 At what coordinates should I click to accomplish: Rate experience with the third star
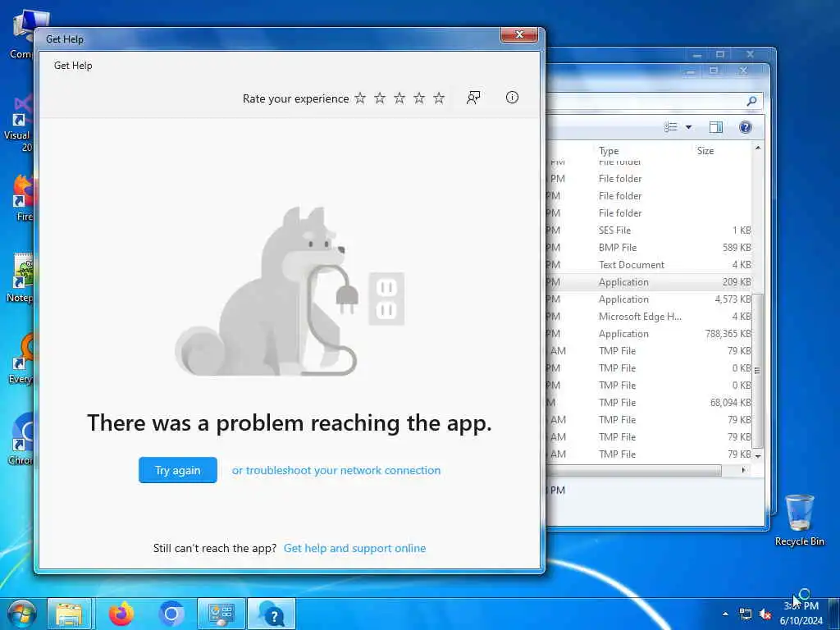click(399, 98)
